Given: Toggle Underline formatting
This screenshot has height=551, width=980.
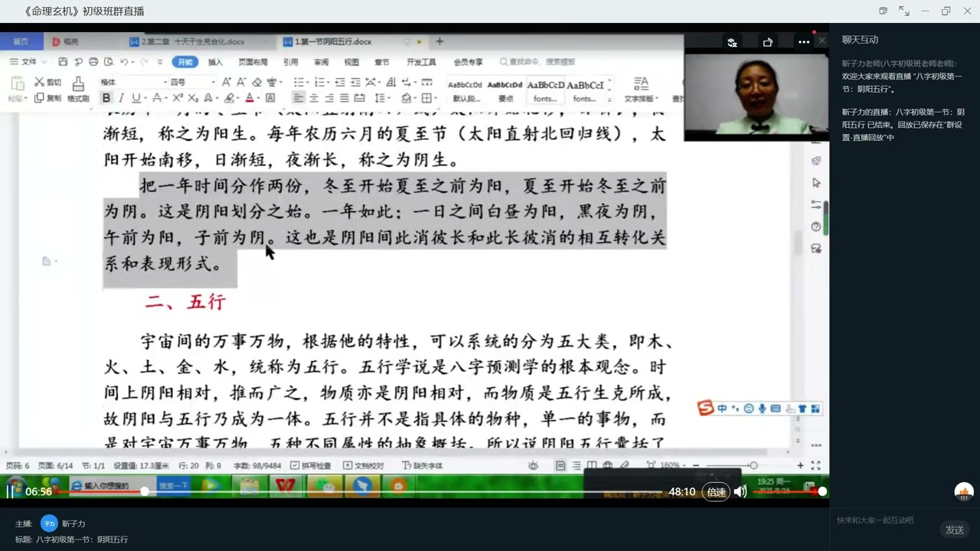Looking at the screenshot, I should [136, 98].
